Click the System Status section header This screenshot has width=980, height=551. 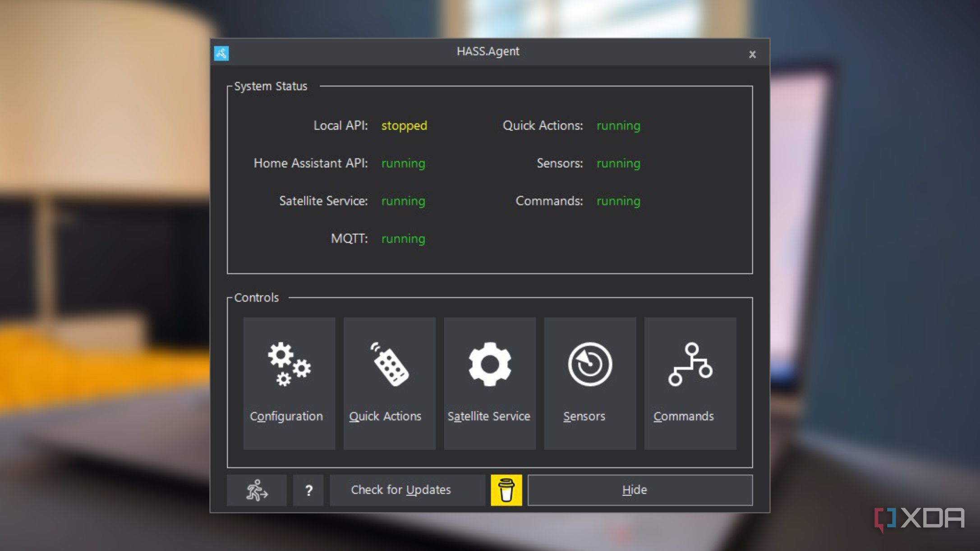271,86
